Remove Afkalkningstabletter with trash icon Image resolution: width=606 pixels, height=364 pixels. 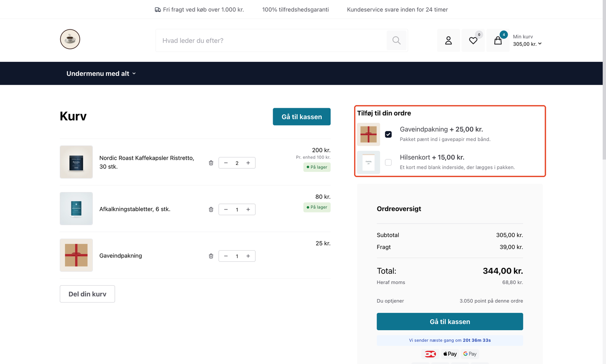pyautogui.click(x=211, y=209)
